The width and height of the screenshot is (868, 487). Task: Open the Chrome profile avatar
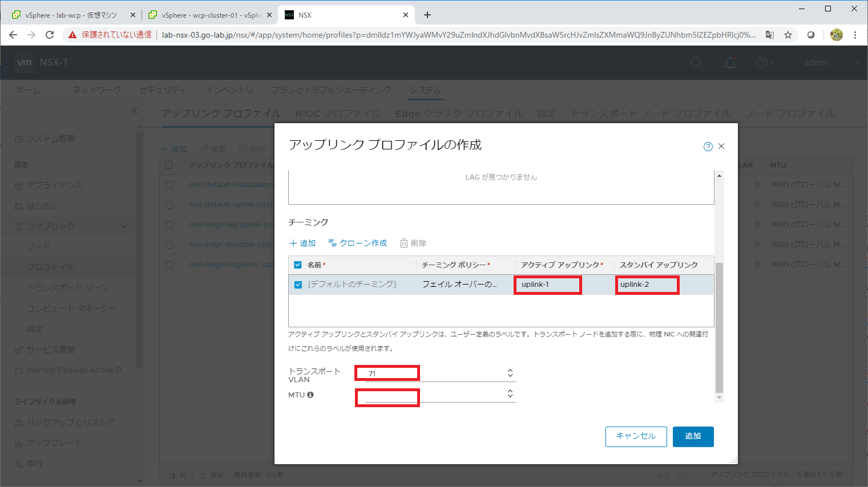pyautogui.click(x=837, y=35)
